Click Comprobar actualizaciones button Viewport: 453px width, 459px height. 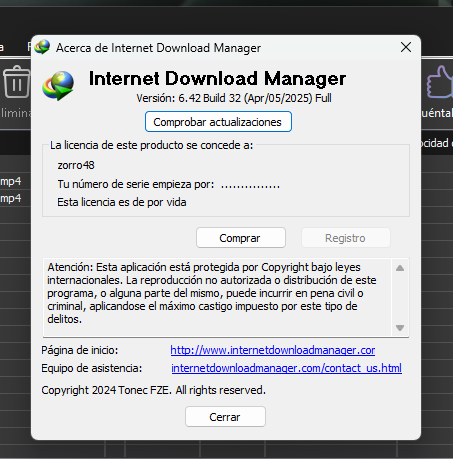[x=218, y=122]
